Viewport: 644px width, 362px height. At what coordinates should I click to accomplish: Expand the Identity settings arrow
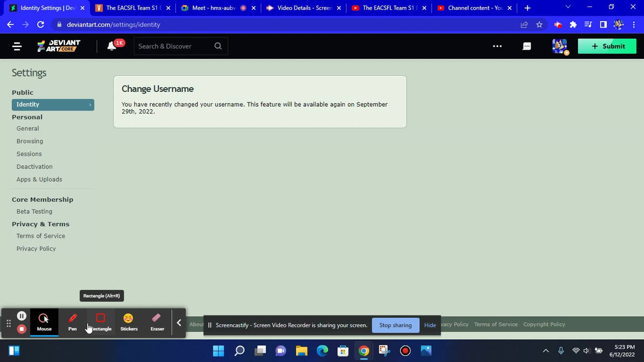pos(90,104)
